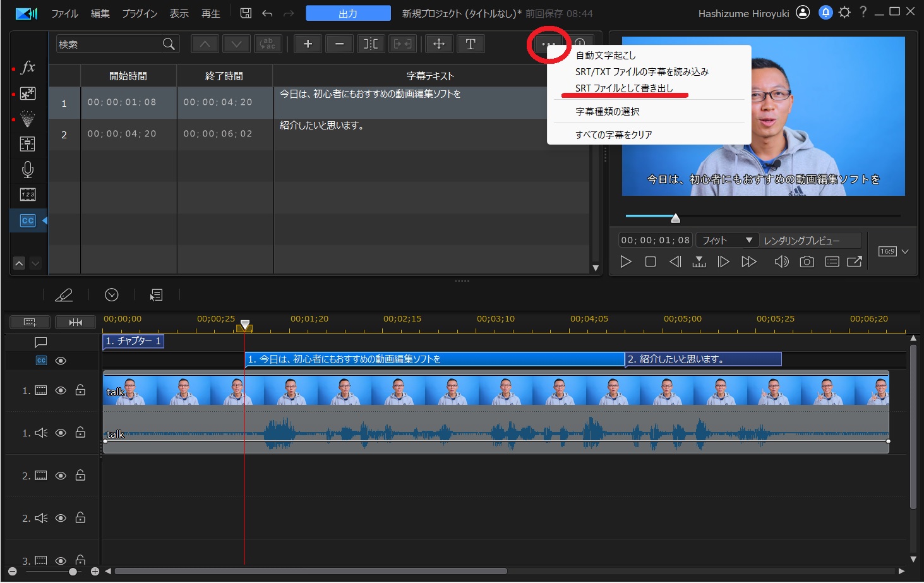Click the 出力 button
The height and width of the screenshot is (583, 924).
[348, 13]
